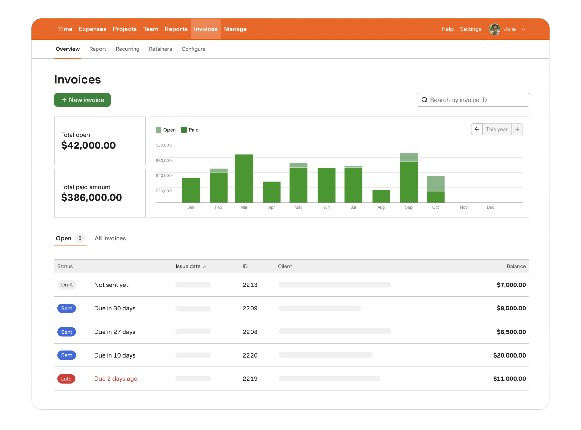581x430 pixels.
Task: Click the $7,000.00 balance
Action: (511, 285)
